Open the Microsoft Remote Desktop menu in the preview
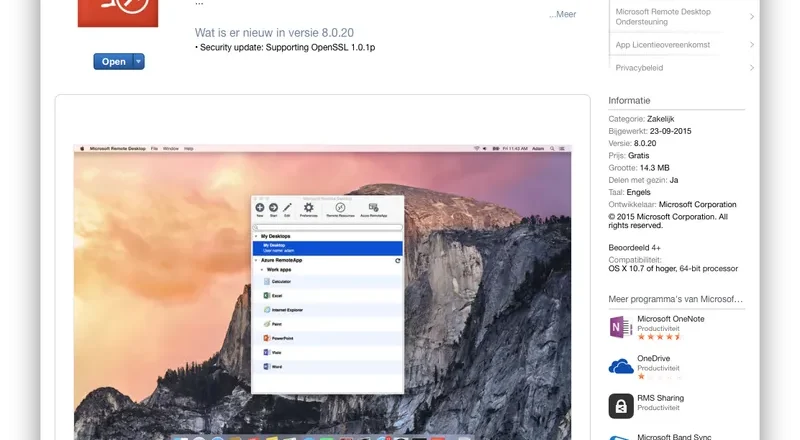 pos(117,149)
